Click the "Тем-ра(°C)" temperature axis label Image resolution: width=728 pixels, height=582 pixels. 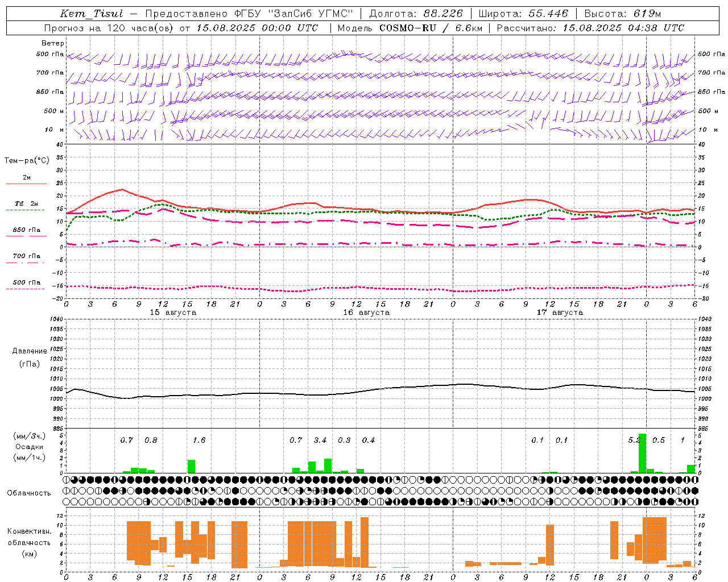pos(27,161)
